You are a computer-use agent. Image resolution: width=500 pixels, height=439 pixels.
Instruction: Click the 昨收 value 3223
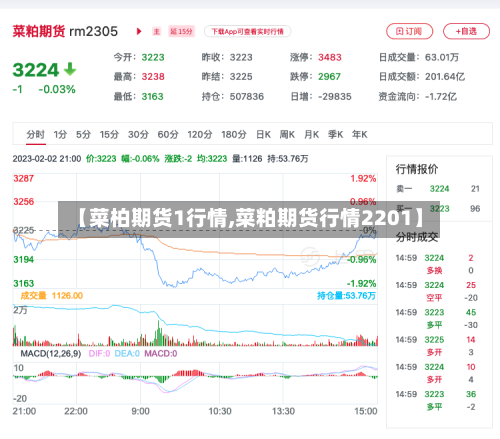pyautogui.click(x=241, y=57)
